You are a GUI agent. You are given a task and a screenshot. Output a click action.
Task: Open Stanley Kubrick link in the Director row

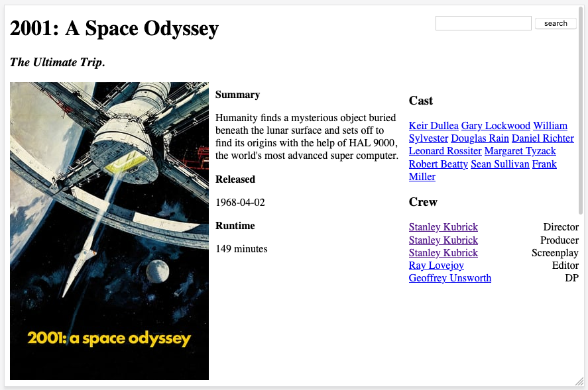click(x=443, y=227)
